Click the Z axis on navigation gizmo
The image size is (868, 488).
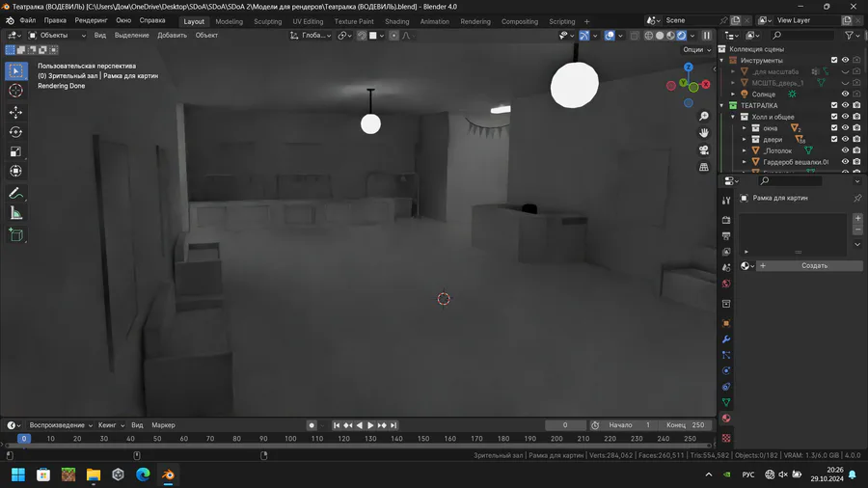click(x=688, y=67)
